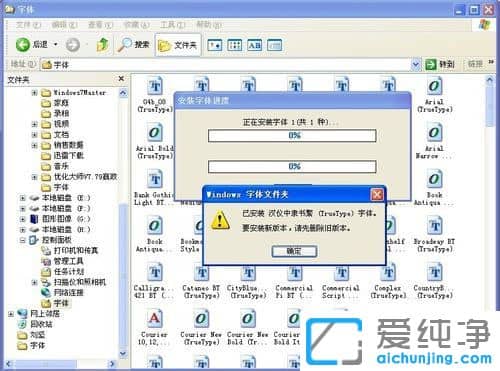Expand the Windows7Master folder node
This screenshot has width=500, height=371.
34,92
